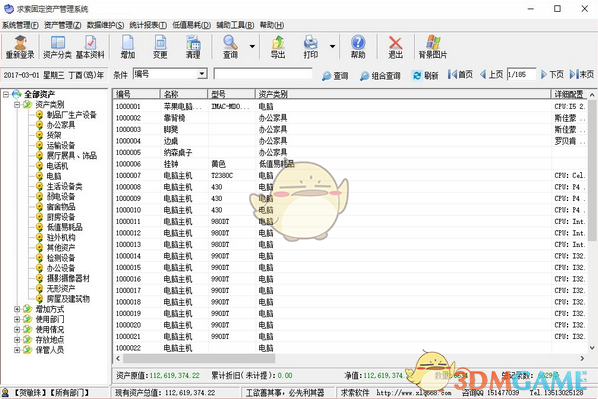Click the search condition text input field

263,74
